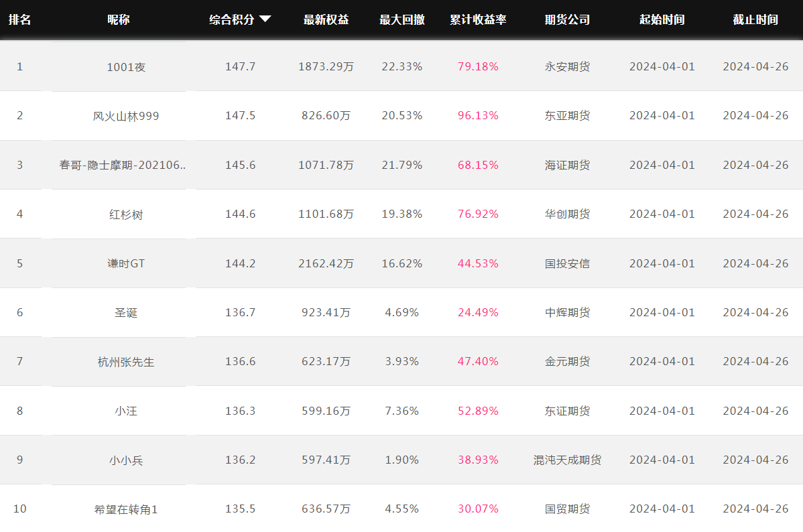The height and width of the screenshot is (532, 803).
Task: Select equity value 923.41万
Action: pos(326,312)
